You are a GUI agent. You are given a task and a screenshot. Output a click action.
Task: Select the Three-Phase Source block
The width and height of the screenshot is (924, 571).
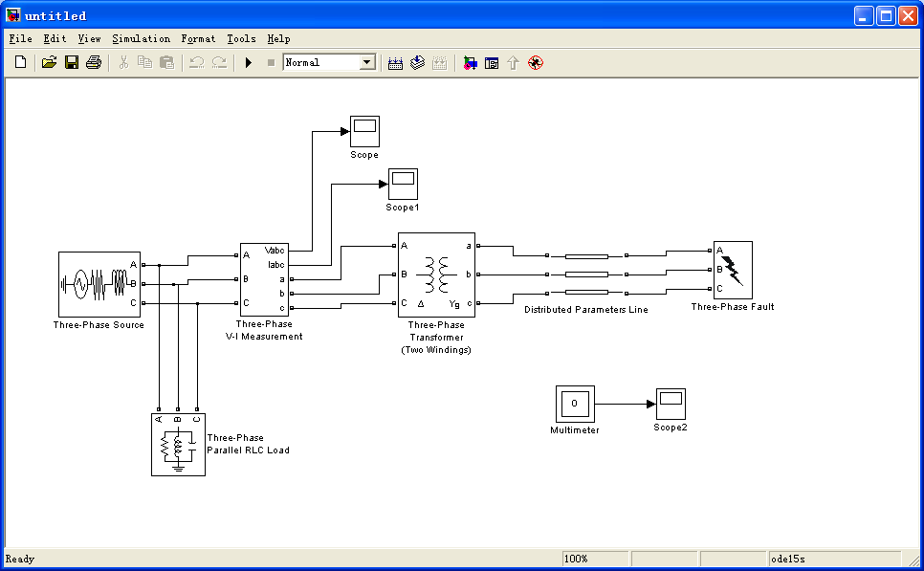coord(99,284)
